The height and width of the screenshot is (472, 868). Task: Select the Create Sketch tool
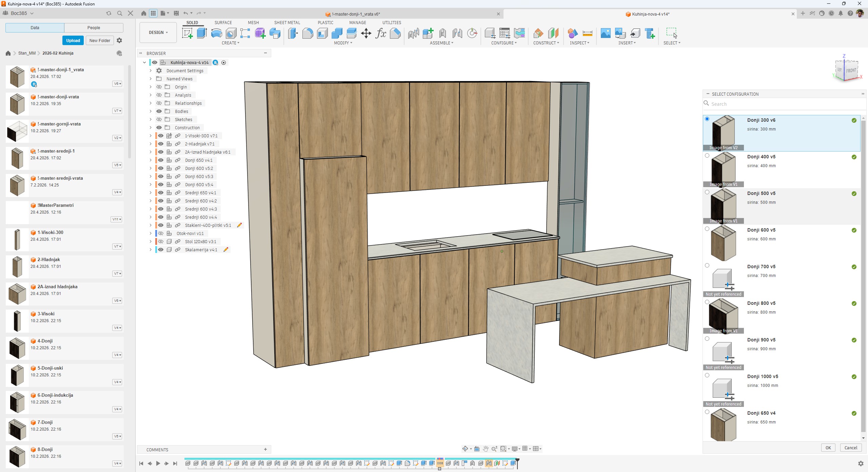pyautogui.click(x=187, y=33)
